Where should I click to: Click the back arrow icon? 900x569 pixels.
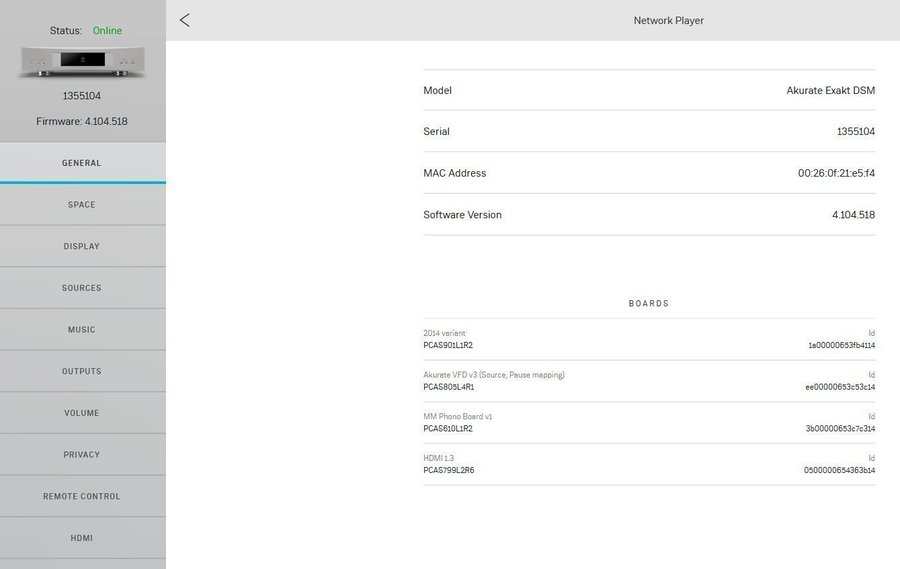click(185, 20)
